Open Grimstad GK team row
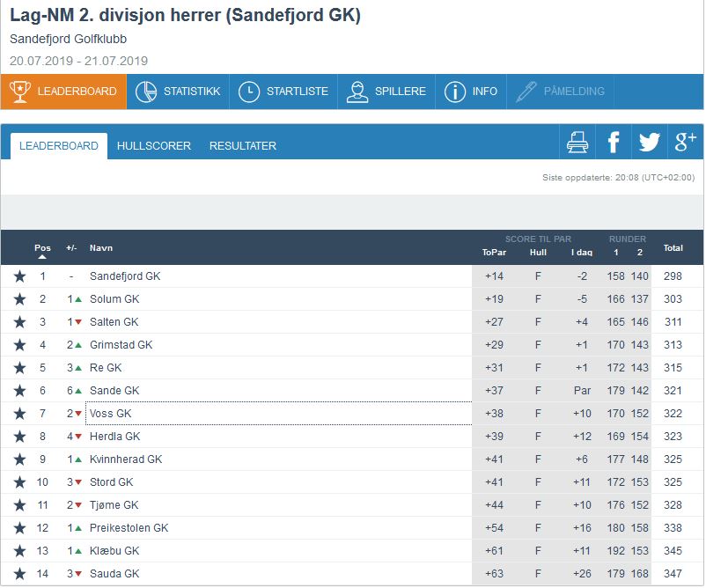 [x=121, y=345]
